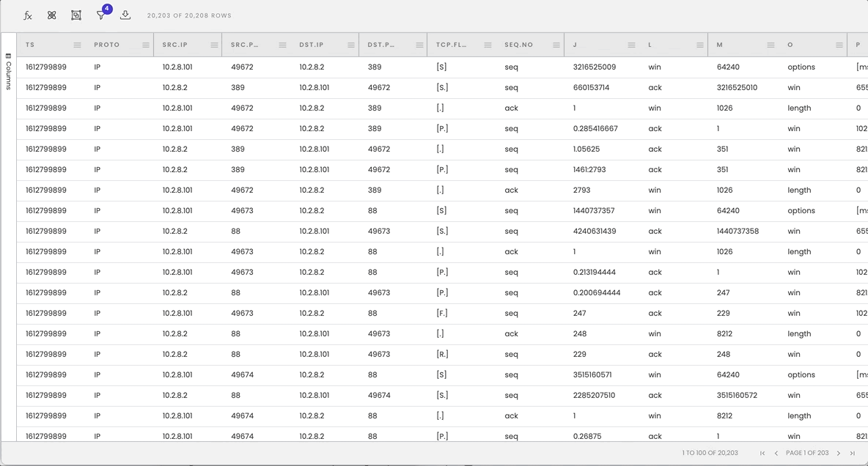Select cell value 0.213194444

click(x=595, y=272)
